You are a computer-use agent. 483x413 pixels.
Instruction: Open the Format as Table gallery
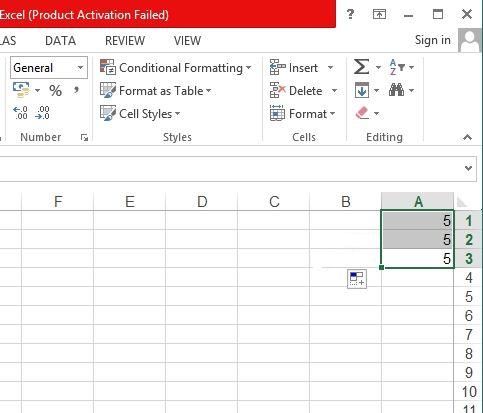pos(156,91)
